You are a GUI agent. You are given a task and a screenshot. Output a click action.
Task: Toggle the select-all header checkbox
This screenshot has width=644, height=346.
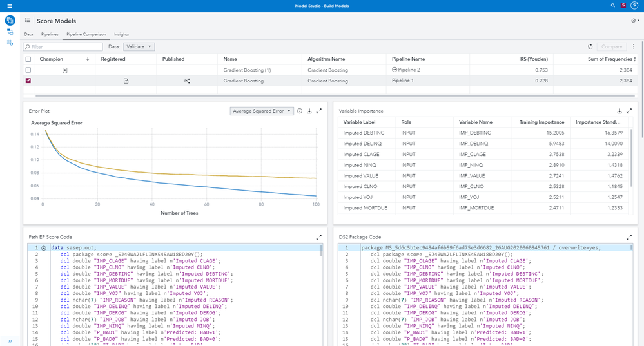[28, 59]
